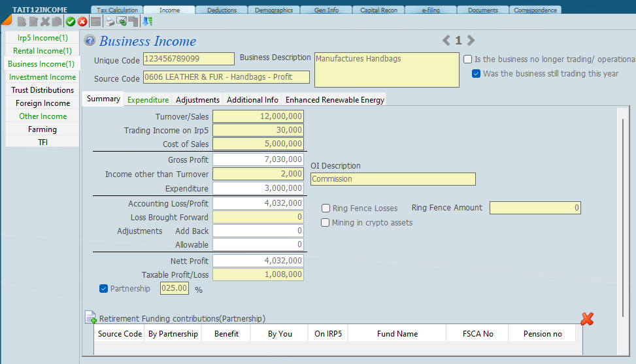Open Foreign Income in the sidebar

coord(42,103)
